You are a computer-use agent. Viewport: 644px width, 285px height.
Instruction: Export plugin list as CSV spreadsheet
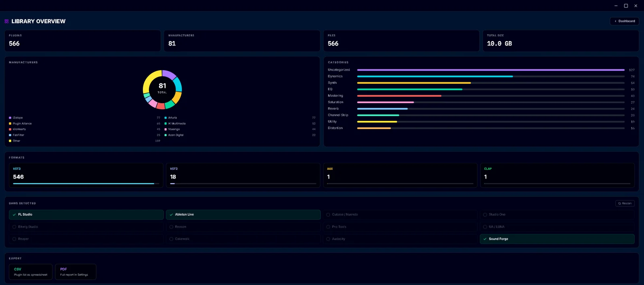tap(31, 272)
